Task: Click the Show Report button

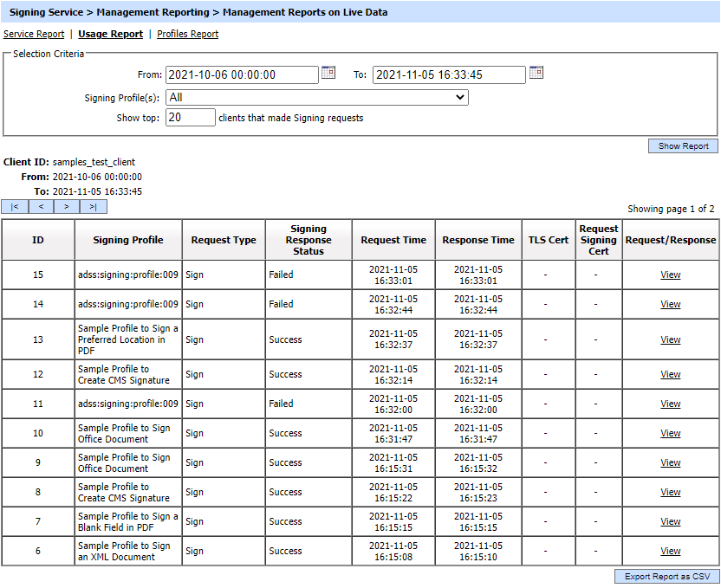Action: click(683, 146)
